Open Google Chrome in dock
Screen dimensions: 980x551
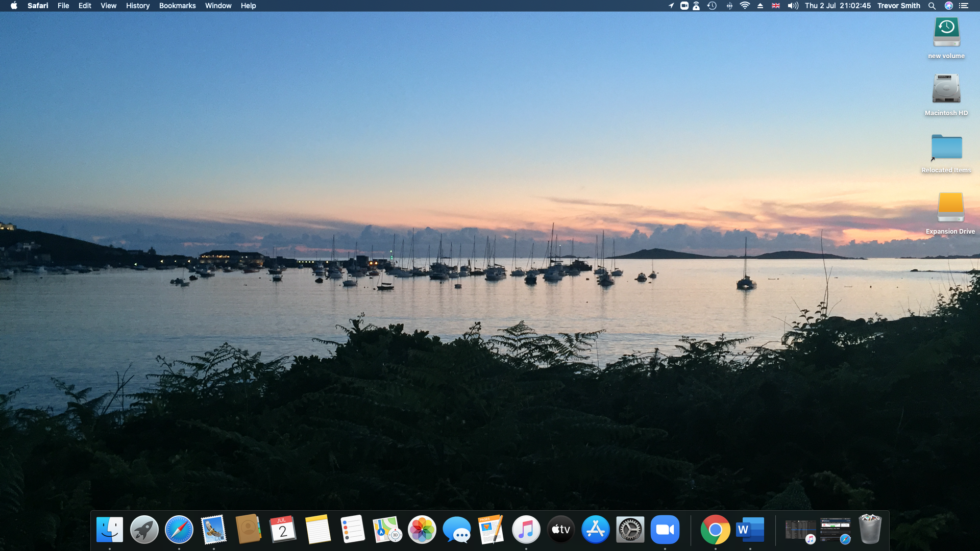click(x=715, y=530)
